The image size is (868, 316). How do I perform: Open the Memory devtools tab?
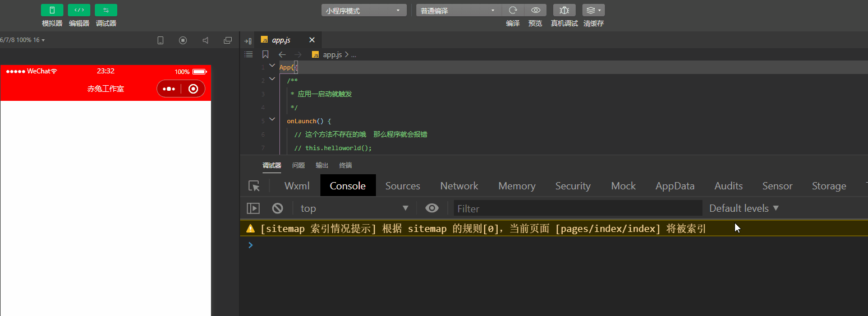517,186
